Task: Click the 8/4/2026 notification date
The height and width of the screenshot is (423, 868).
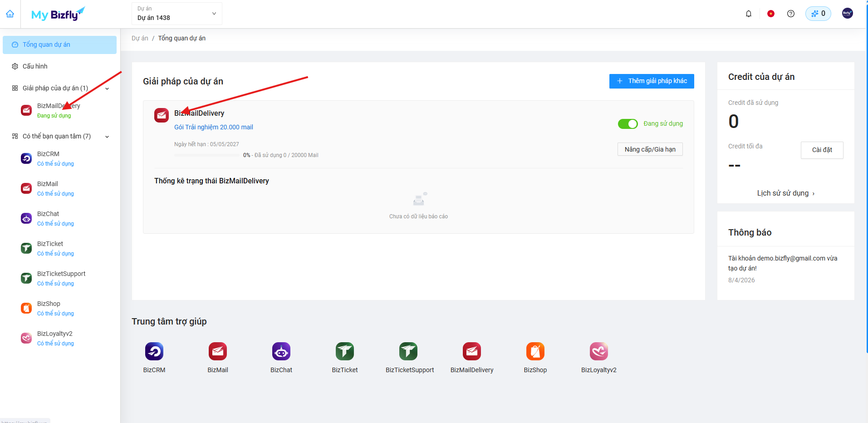Action: pos(741,280)
